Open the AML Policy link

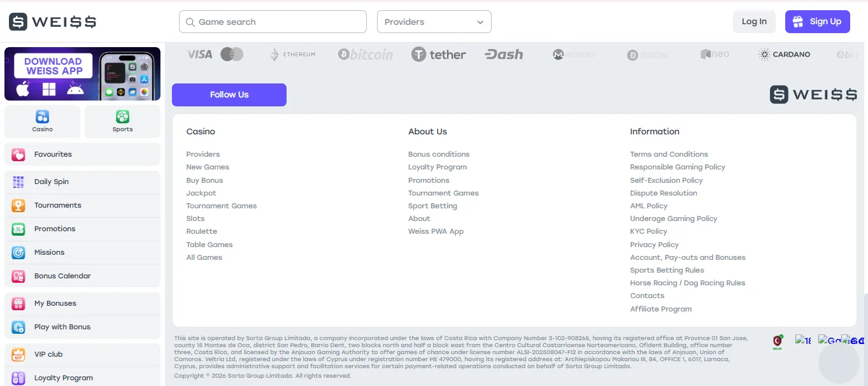click(x=649, y=206)
